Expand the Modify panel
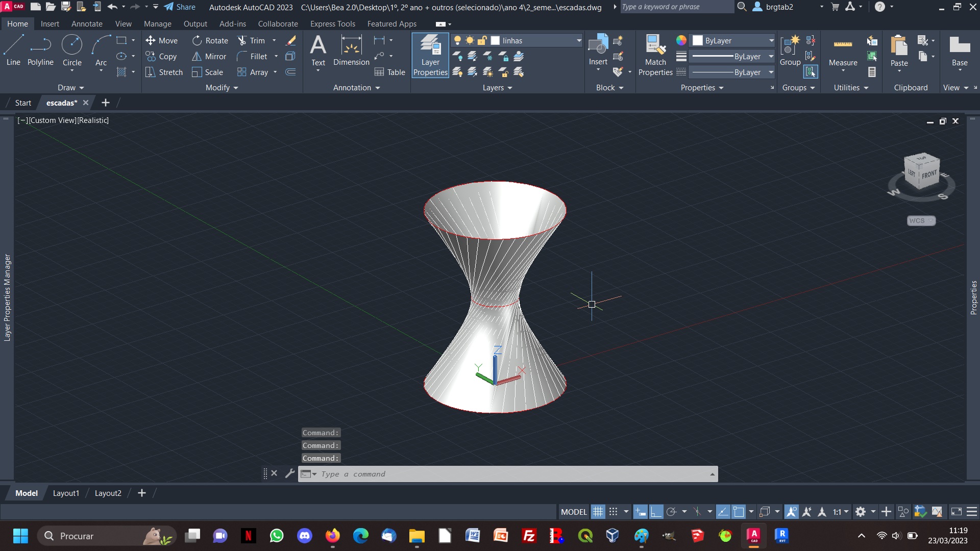The width and height of the screenshot is (980, 551). point(222,88)
